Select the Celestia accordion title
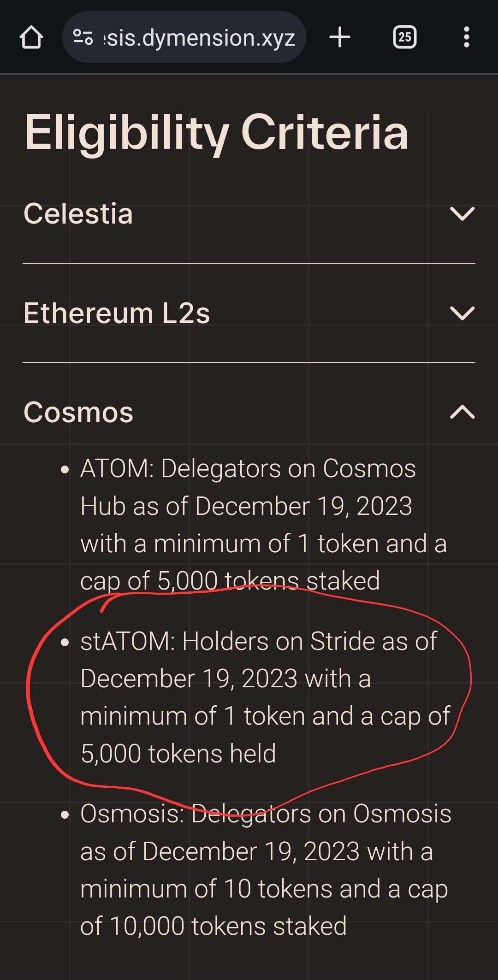Viewport: 498px width, 980px height. pyautogui.click(x=78, y=214)
